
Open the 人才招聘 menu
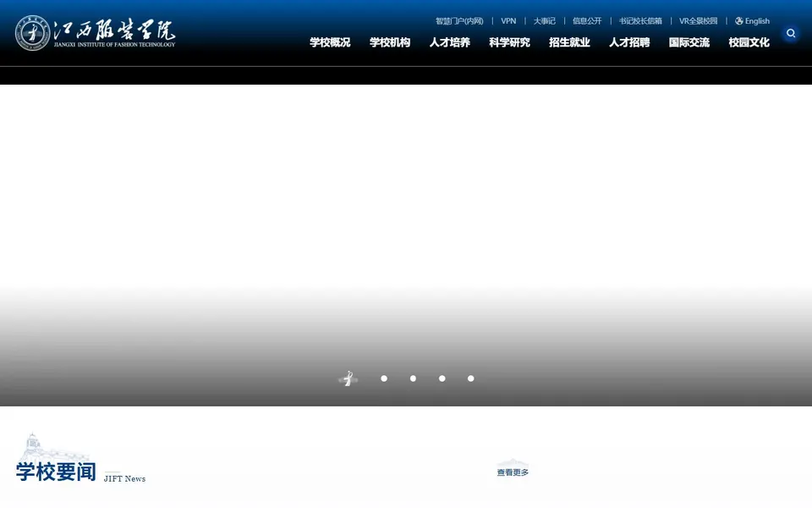coord(629,42)
